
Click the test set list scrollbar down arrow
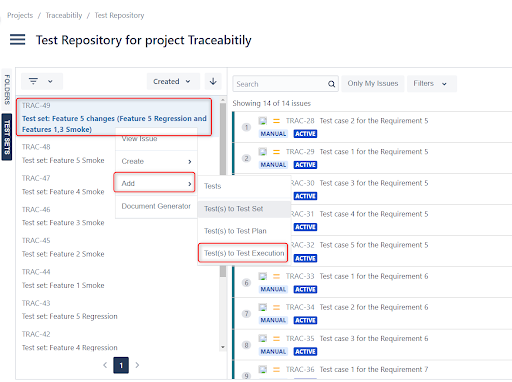pyautogui.click(x=223, y=347)
